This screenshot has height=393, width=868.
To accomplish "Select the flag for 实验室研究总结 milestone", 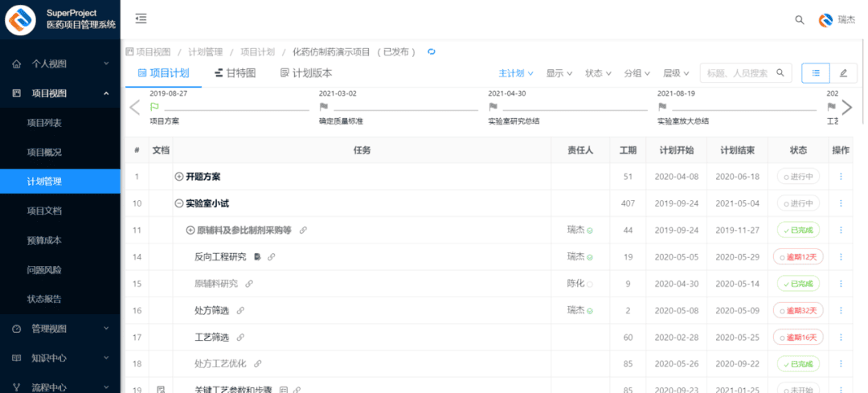I will pyautogui.click(x=493, y=107).
